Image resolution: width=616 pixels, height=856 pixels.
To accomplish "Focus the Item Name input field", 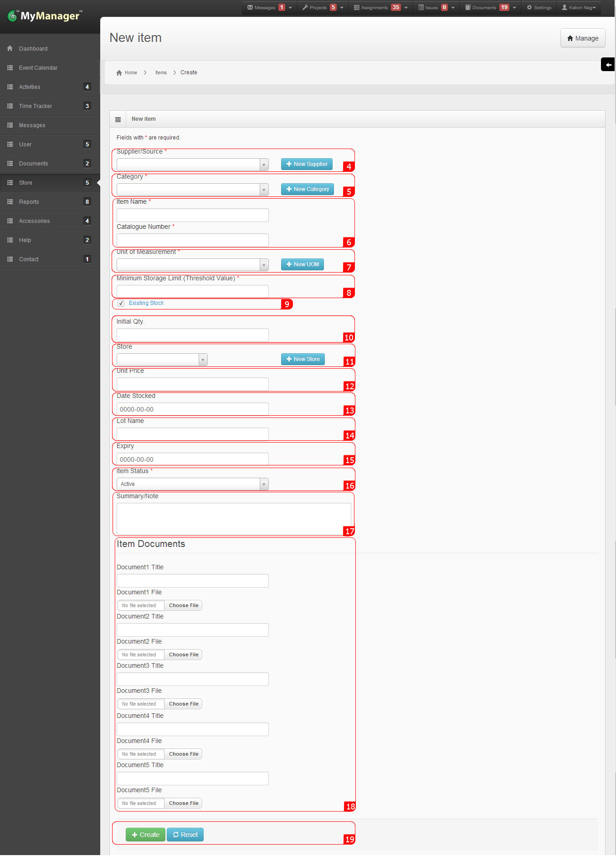I will coord(193,215).
